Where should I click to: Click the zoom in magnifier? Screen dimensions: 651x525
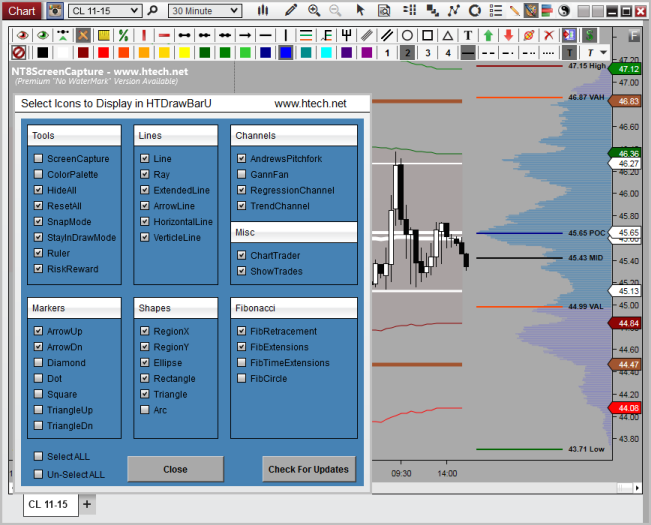[x=314, y=10]
